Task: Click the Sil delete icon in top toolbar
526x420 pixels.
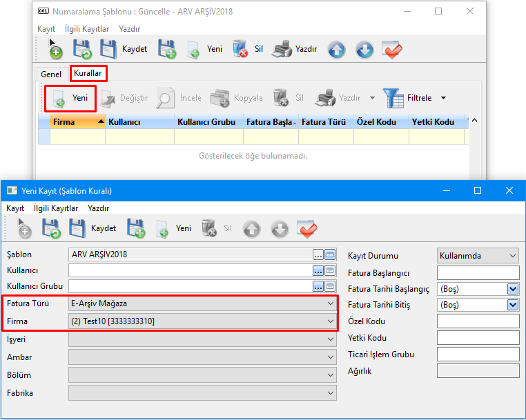Action: (x=241, y=49)
